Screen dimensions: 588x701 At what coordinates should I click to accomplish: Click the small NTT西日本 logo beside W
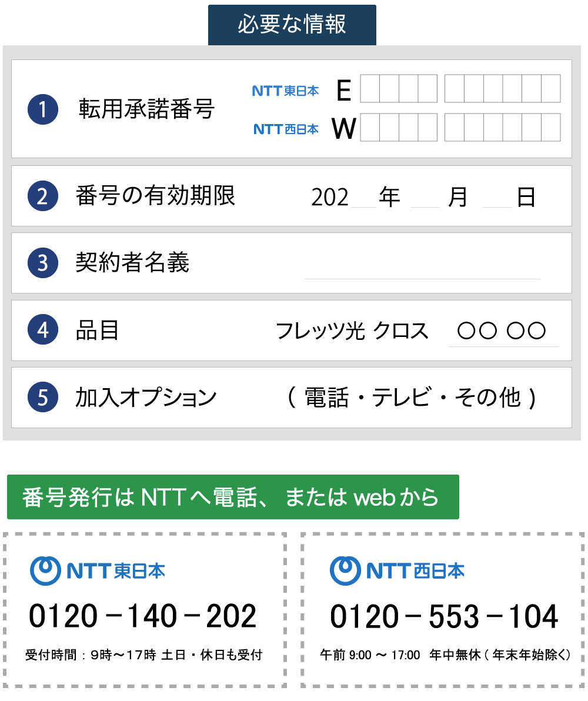click(x=286, y=129)
